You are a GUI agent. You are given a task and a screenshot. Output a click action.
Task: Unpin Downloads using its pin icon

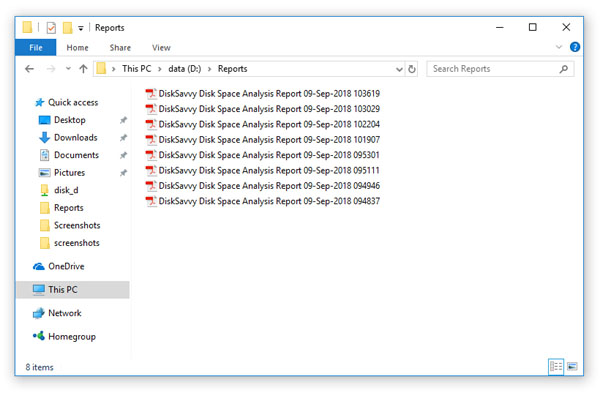click(x=123, y=138)
